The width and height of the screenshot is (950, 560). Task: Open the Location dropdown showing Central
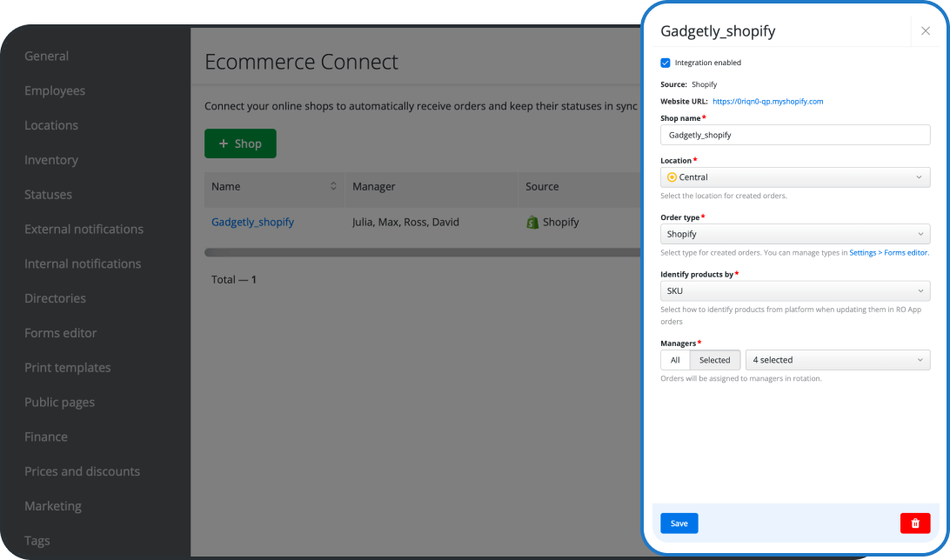click(x=794, y=177)
